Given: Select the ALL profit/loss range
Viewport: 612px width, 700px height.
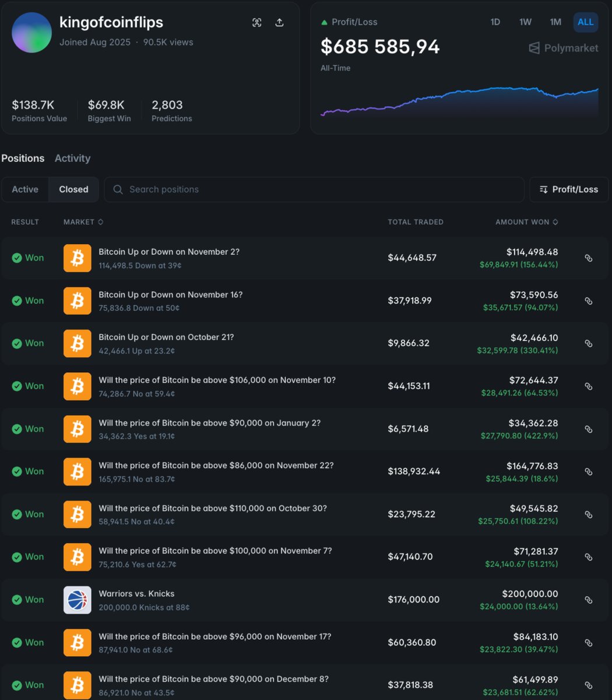Looking at the screenshot, I should [586, 22].
